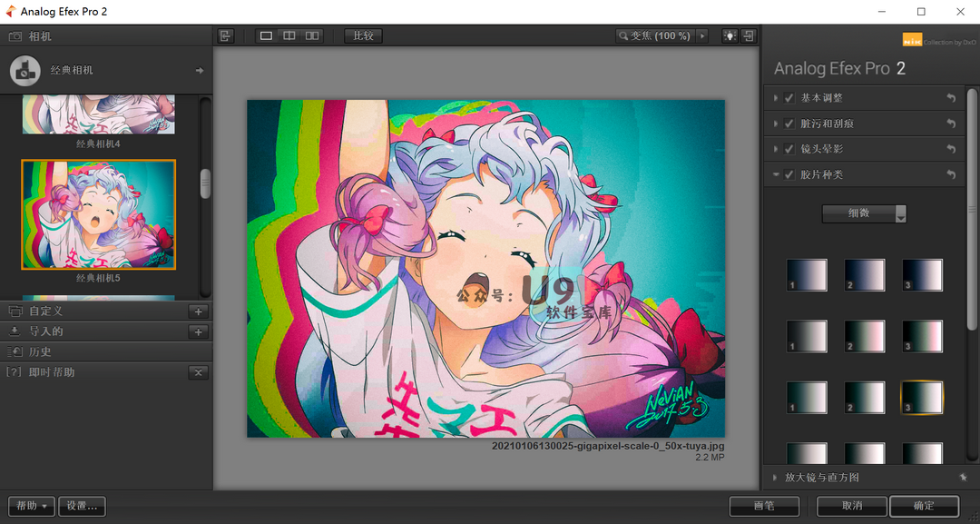The image size is (980, 524).
Task: Click the 比较 compare button
Action: (363, 35)
